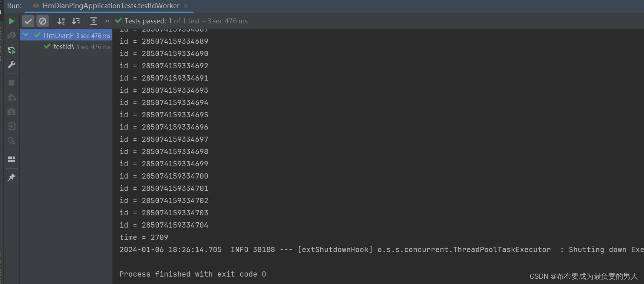Viewport: 644px width, 284px height.
Task: Click the Restore Layout icon
Action: [x=11, y=159]
